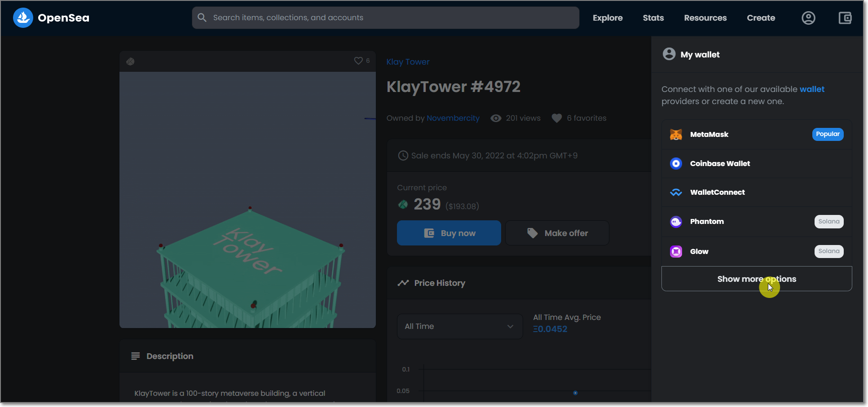Image resolution: width=868 pixels, height=407 pixels.
Task: Open the Stats menu
Action: (x=653, y=18)
